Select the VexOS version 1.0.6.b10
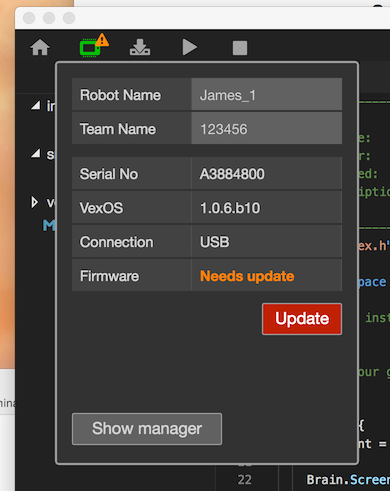The width and height of the screenshot is (390, 491). pyautogui.click(x=230, y=208)
